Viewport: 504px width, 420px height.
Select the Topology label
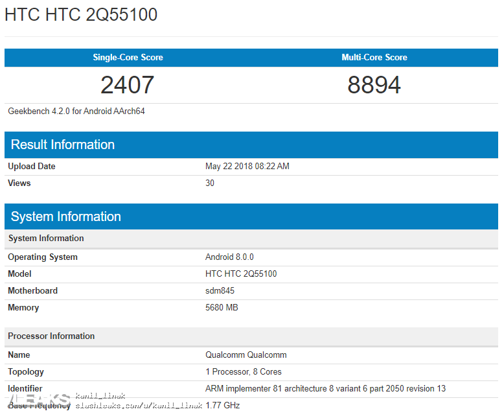[x=26, y=372]
